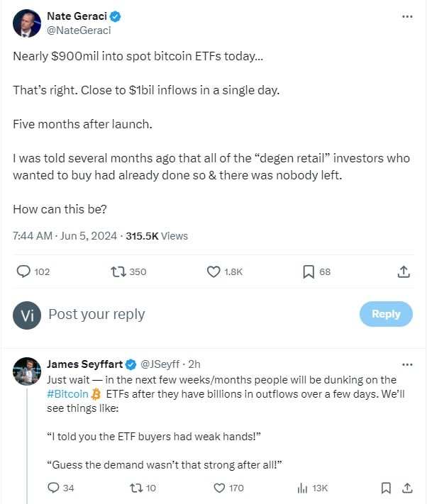The height and width of the screenshot is (504, 427).
Task: Bookmark James Seyffart's reply
Action: [385, 488]
